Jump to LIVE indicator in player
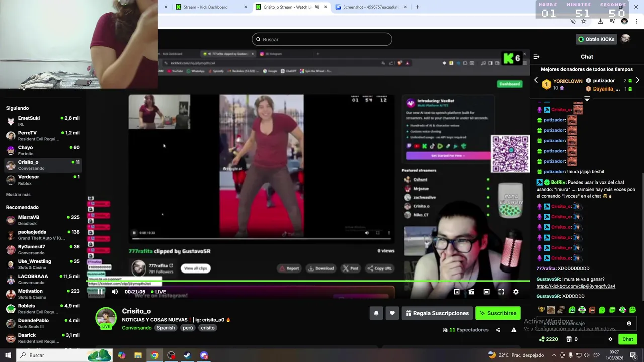 [158, 292]
